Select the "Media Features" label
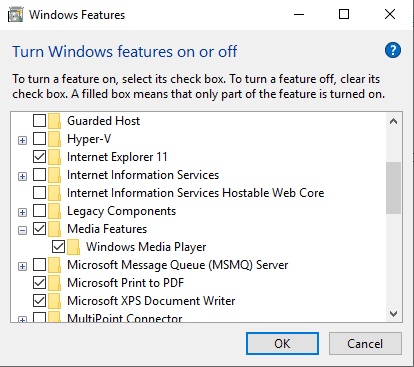Viewport: 414px width, 367px height. (x=107, y=229)
